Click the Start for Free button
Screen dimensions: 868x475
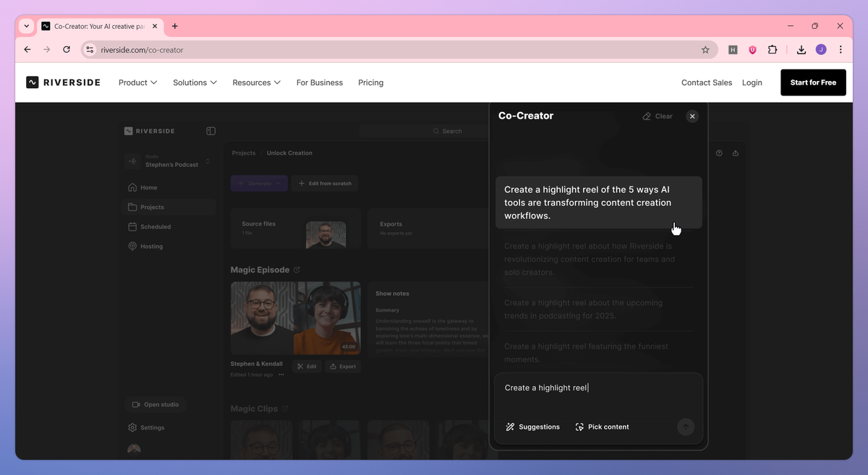coord(813,82)
